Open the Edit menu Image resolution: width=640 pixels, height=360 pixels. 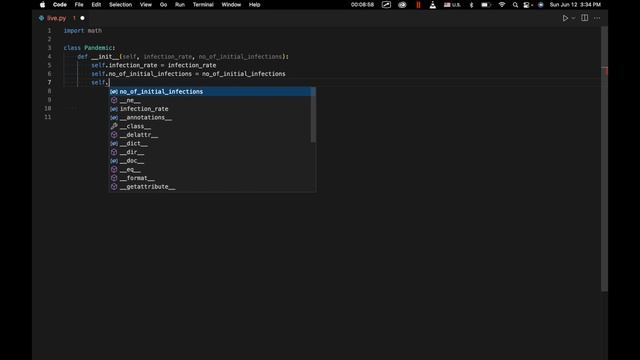click(x=96, y=5)
